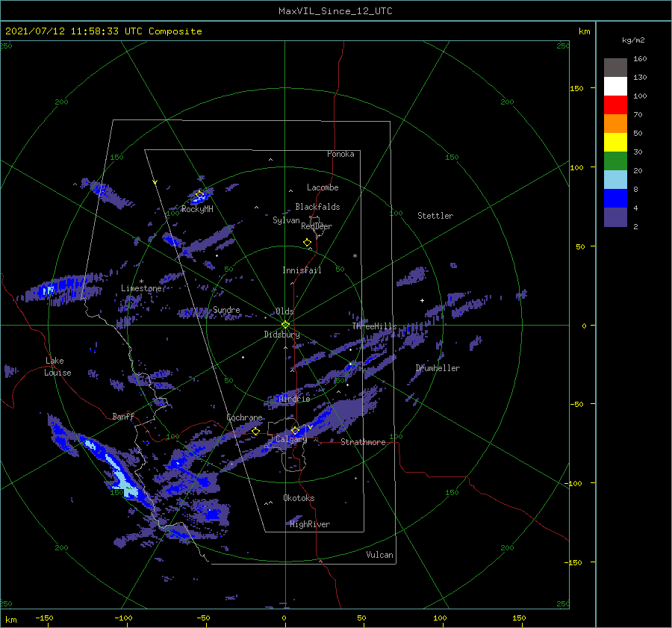672x628 pixels.
Task: Click the yellow diamond marker above Calgary
Action: click(x=295, y=430)
